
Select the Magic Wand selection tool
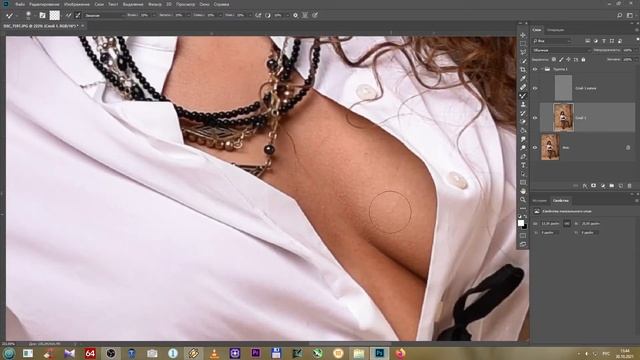[523, 61]
